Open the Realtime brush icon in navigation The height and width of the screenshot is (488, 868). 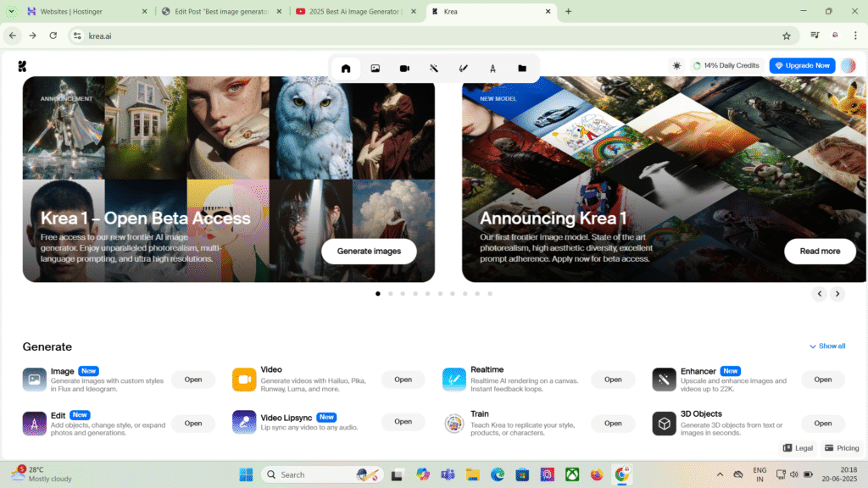pyautogui.click(x=464, y=69)
